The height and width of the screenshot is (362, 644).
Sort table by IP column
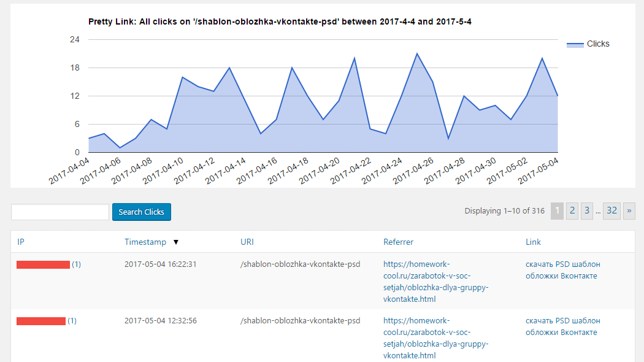[x=21, y=242]
